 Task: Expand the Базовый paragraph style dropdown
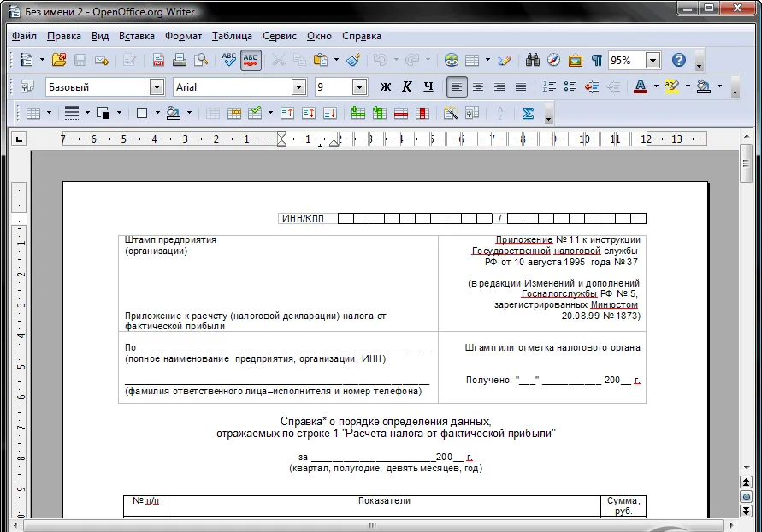157,87
